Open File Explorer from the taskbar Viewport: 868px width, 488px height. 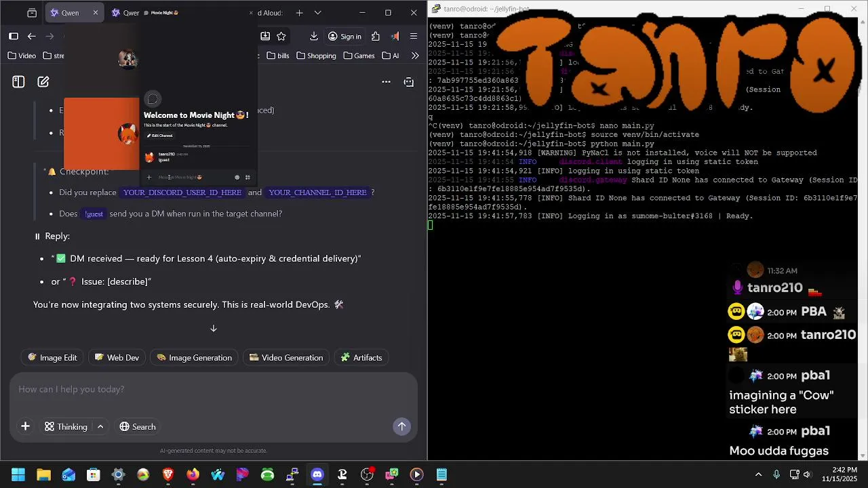pyautogui.click(x=43, y=474)
